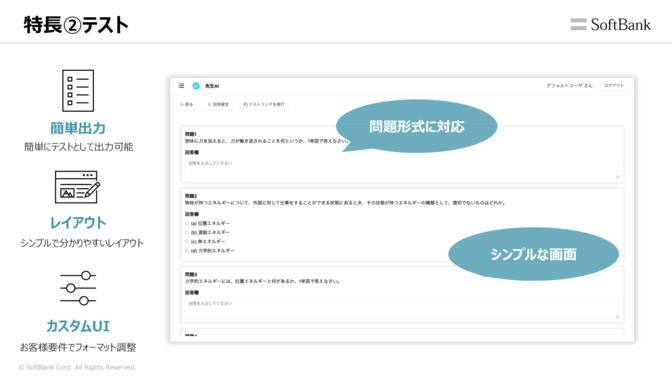Click the お客様要件でフォーマット調整 description
This screenshot has width=672, height=378.
[x=78, y=347]
